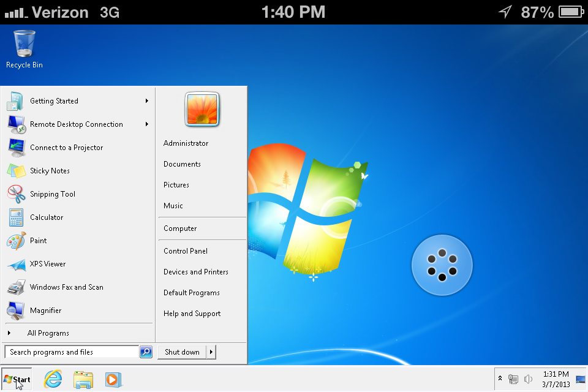This screenshot has height=392, width=588.
Task: Open Documents library
Action: tap(183, 164)
